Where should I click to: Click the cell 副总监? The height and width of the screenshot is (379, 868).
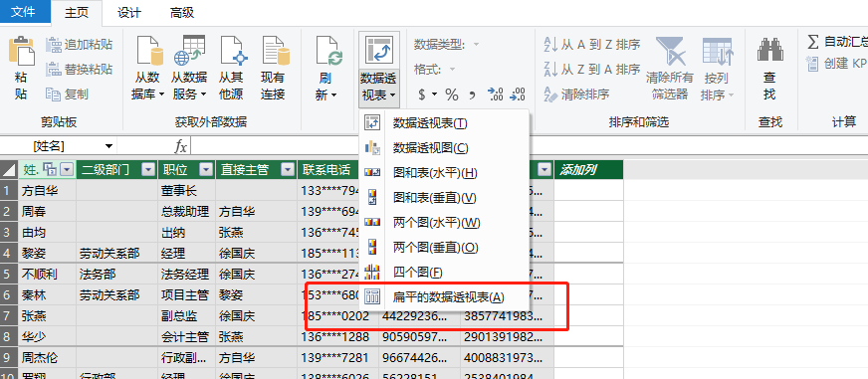pos(186,316)
